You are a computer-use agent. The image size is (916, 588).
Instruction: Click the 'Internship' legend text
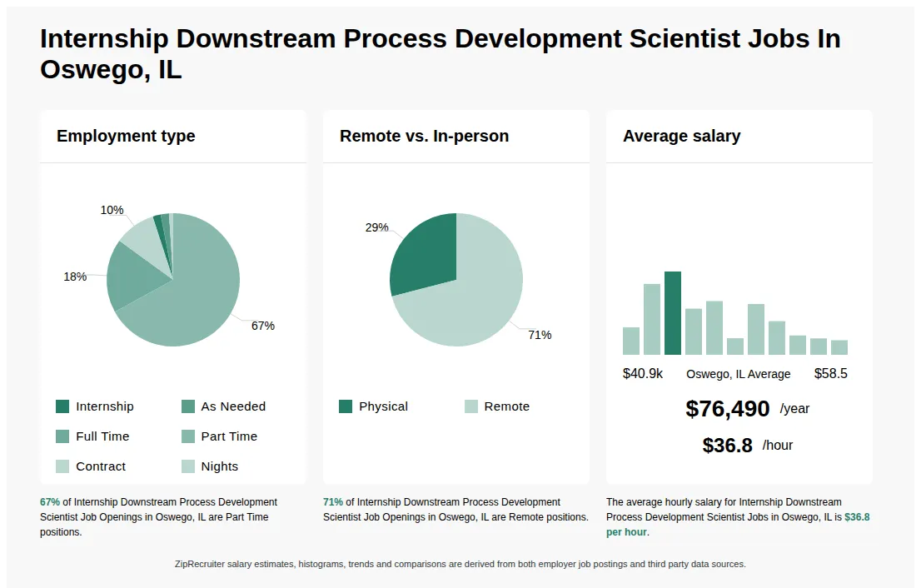tap(105, 406)
